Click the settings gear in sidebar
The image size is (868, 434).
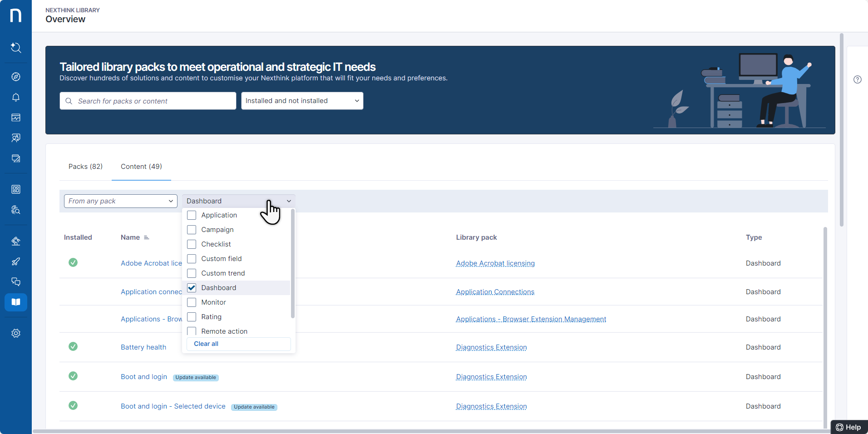(x=16, y=333)
